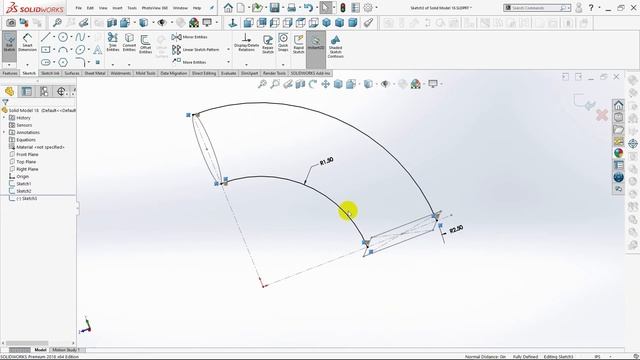The image size is (640, 360).
Task: Open the PropertyManager tab icon
Action: (x=27, y=91)
